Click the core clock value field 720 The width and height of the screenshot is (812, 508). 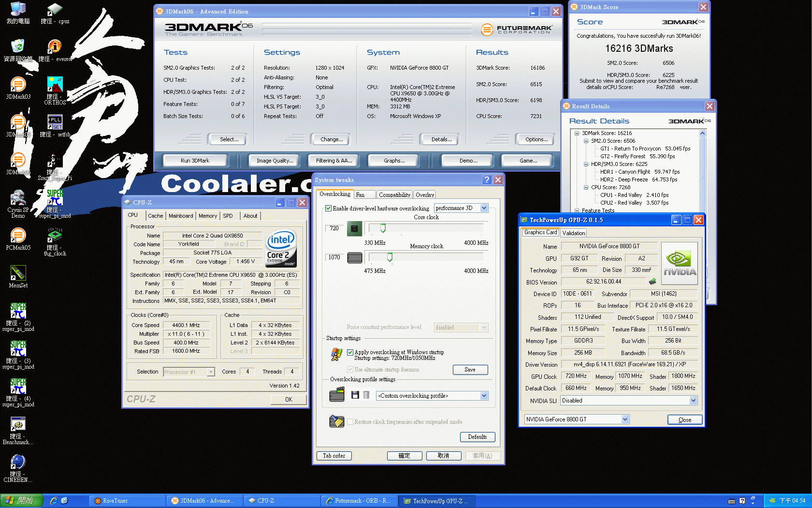pos(334,228)
